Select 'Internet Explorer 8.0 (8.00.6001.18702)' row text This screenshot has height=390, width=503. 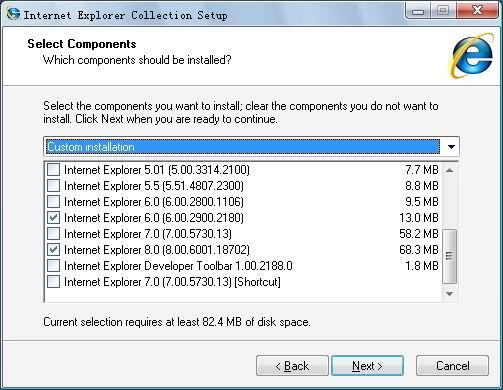157,250
